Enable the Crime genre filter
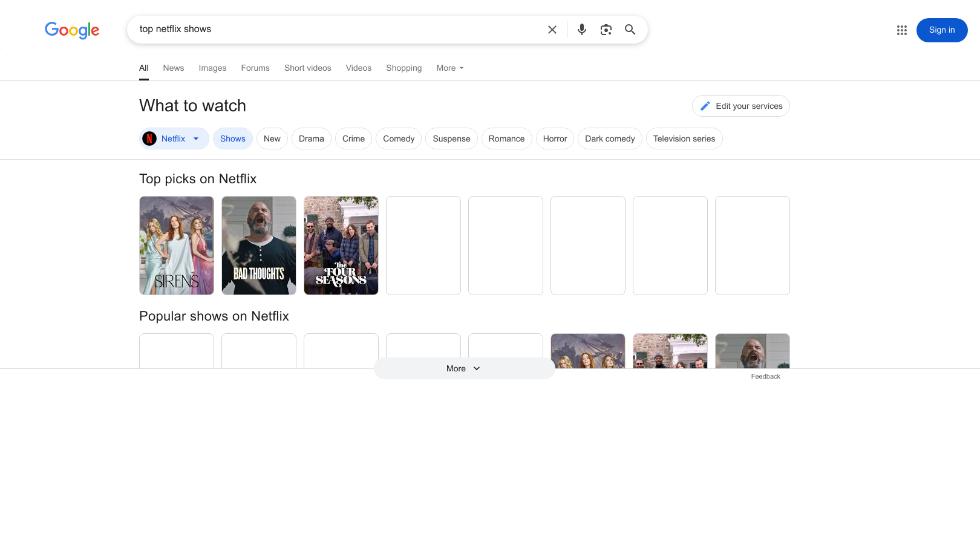This screenshot has height=551, width=980. [354, 139]
